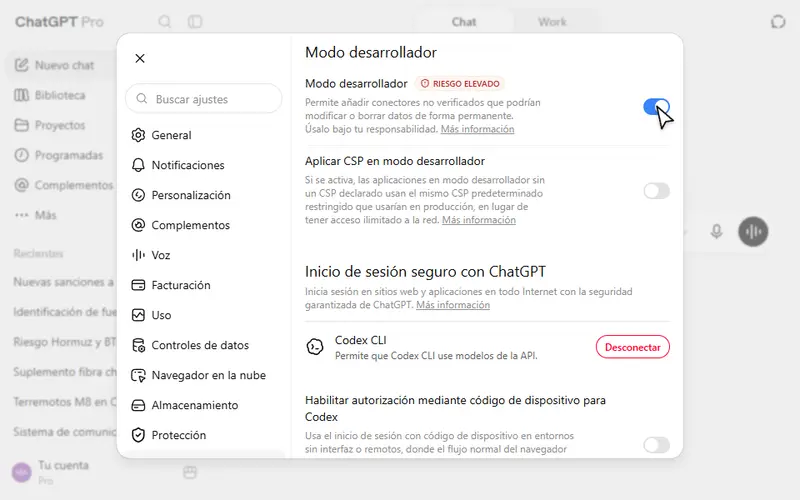Enable Aplicar CSP en modo desarrollador toggle
The width and height of the screenshot is (800, 500).
coord(656,191)
